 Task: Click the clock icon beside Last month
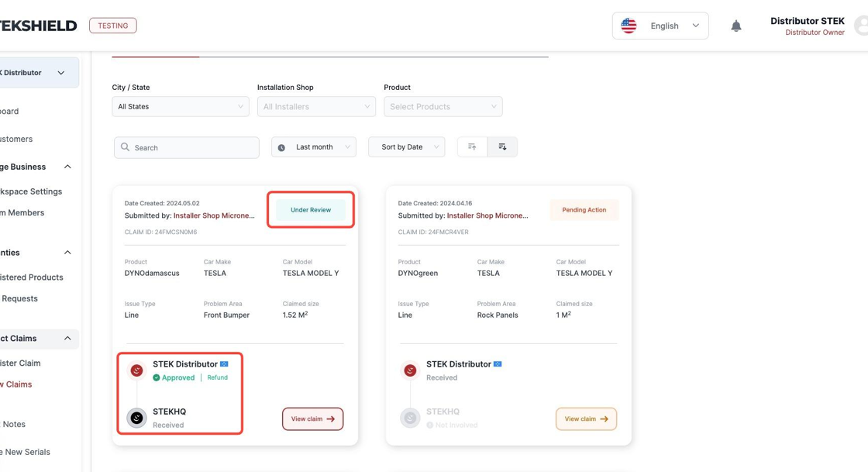click(281, 147)
